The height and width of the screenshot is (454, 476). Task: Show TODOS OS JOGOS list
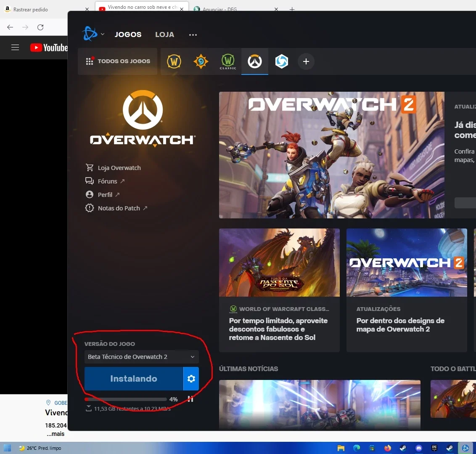(x=118, y=61)
